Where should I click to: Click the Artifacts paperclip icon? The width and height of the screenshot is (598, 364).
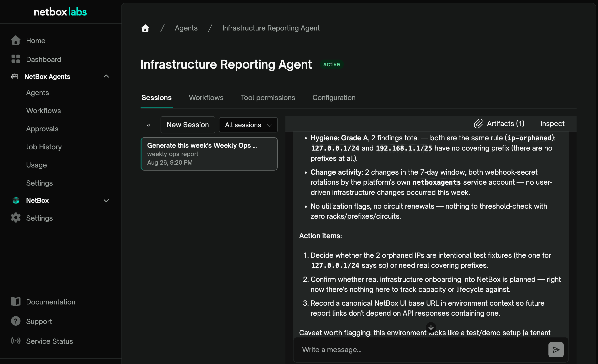(x=478, y=124)
